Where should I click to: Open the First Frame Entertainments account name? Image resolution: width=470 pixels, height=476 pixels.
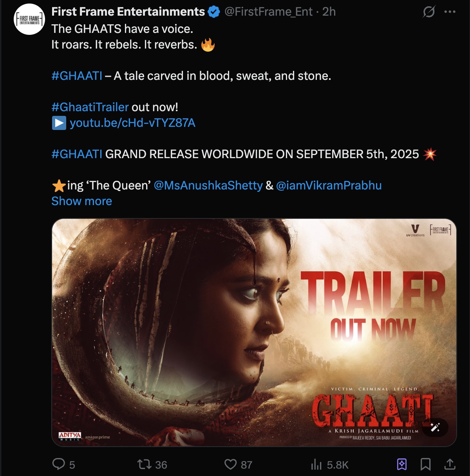[x=128, y=12]
